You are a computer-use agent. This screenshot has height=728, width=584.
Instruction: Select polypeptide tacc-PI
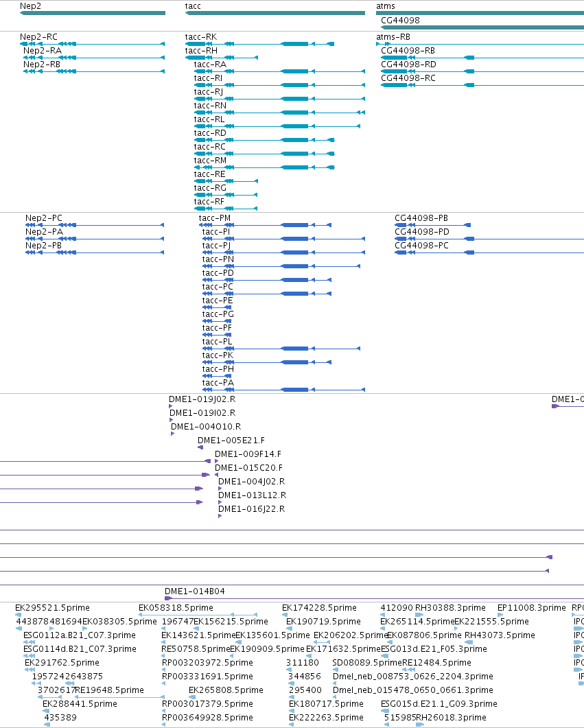tap(216, 231)
